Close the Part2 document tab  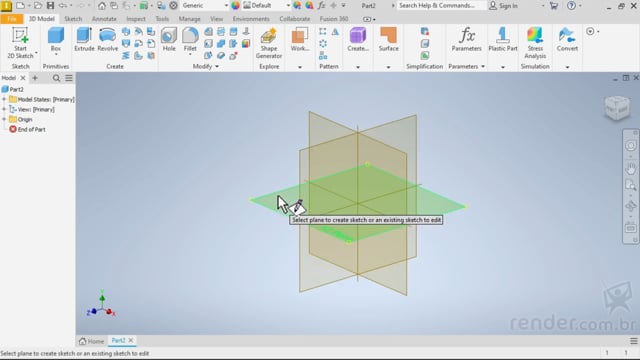click(x=131, y=340)
